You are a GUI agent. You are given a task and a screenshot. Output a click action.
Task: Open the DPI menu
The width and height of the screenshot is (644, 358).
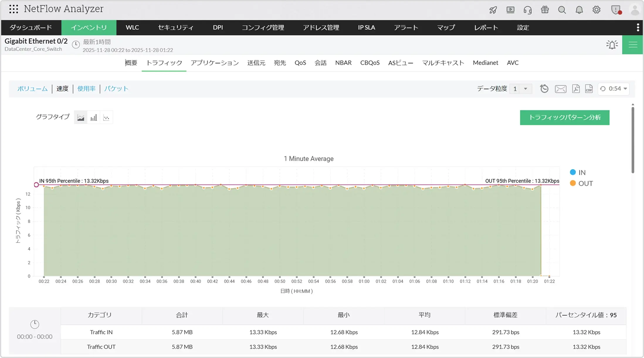pos(218,28)
